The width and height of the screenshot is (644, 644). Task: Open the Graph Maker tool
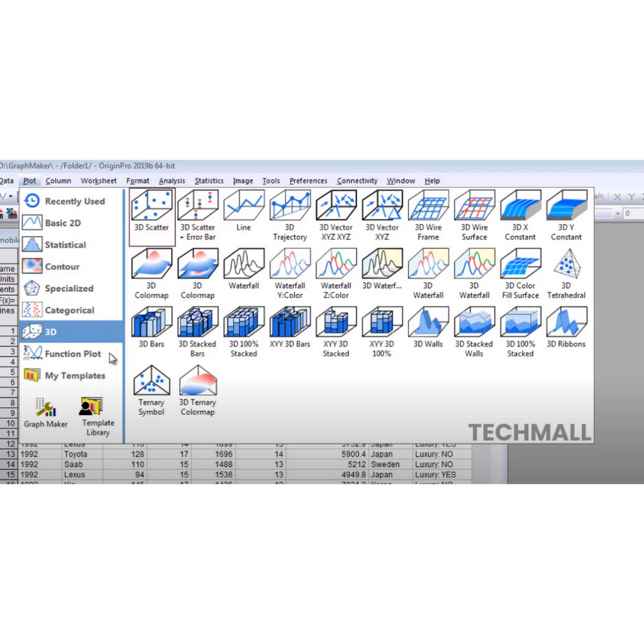click(45, 412)
